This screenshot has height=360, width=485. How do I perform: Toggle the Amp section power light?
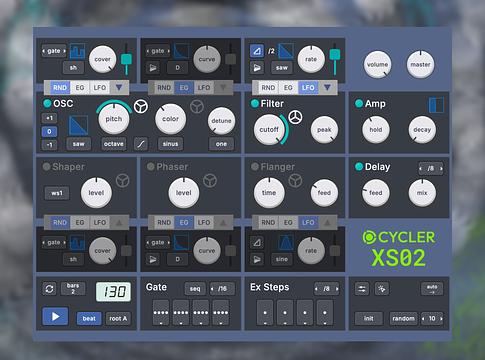(359, 103)
